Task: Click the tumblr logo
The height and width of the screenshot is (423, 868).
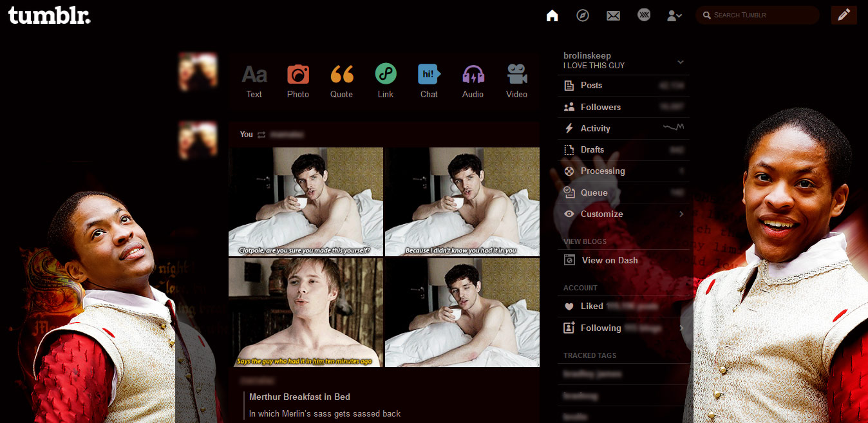Action: 49,15
